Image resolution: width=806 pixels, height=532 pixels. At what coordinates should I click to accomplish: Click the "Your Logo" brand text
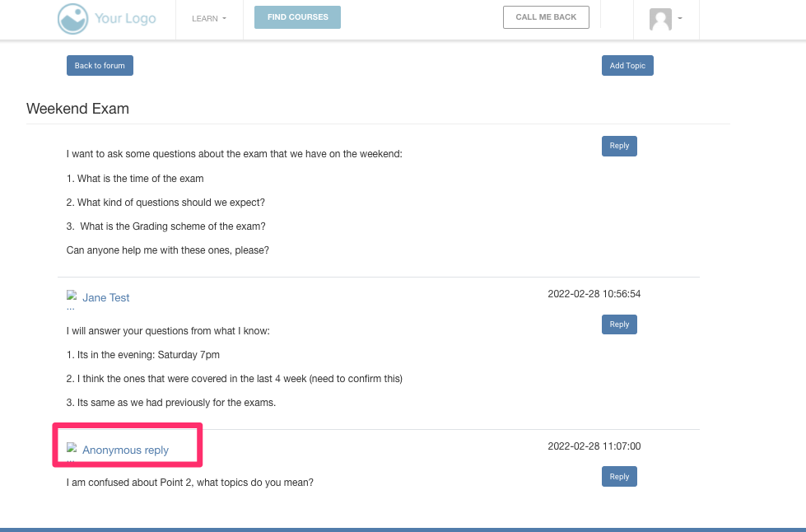point(125,18)
